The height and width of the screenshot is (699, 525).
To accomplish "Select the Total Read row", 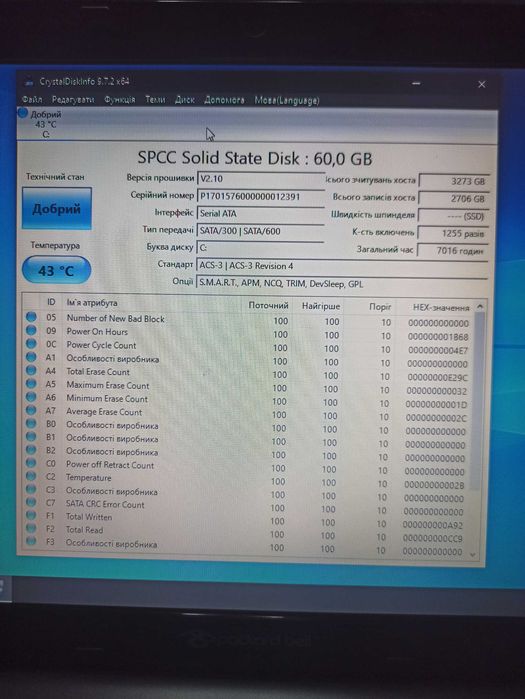I will [x=244, y=532].
